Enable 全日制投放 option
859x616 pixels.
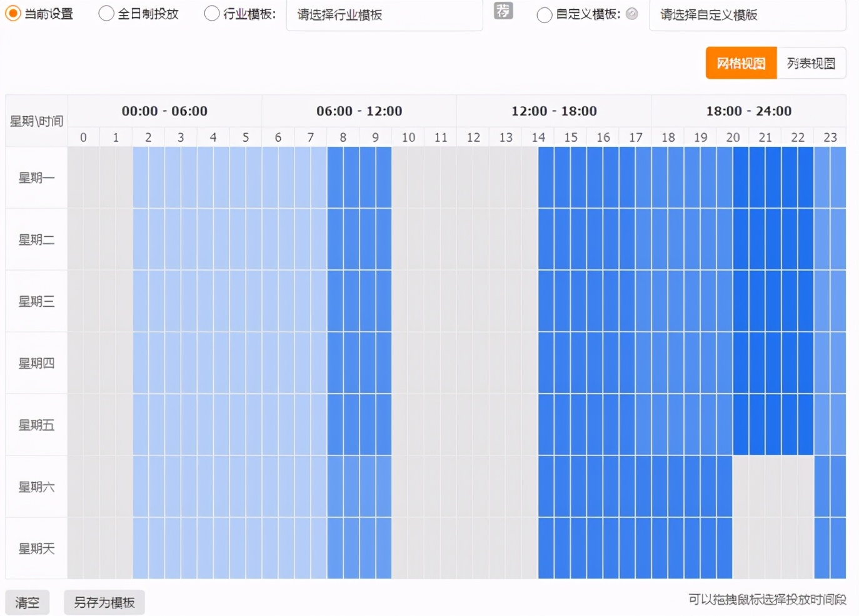pos(106,12)
